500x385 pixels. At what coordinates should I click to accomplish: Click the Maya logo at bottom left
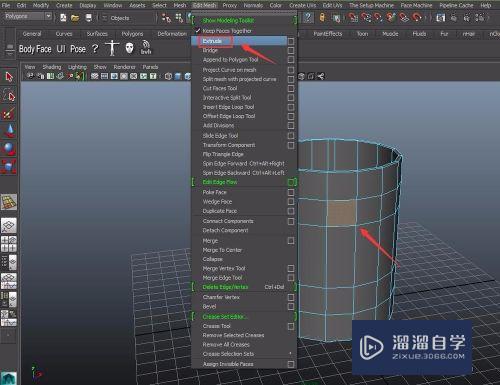pos(8,379)
